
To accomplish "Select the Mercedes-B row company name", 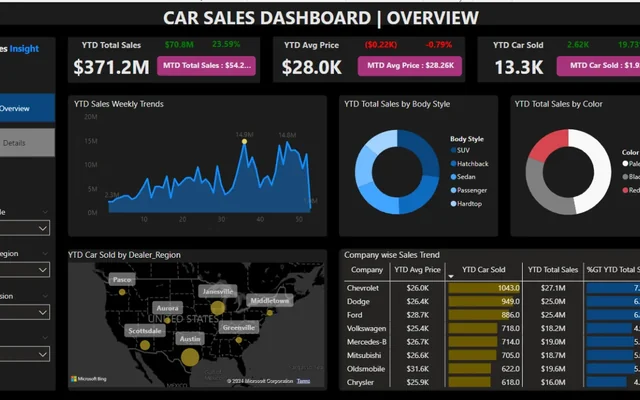I will point(367,342).
